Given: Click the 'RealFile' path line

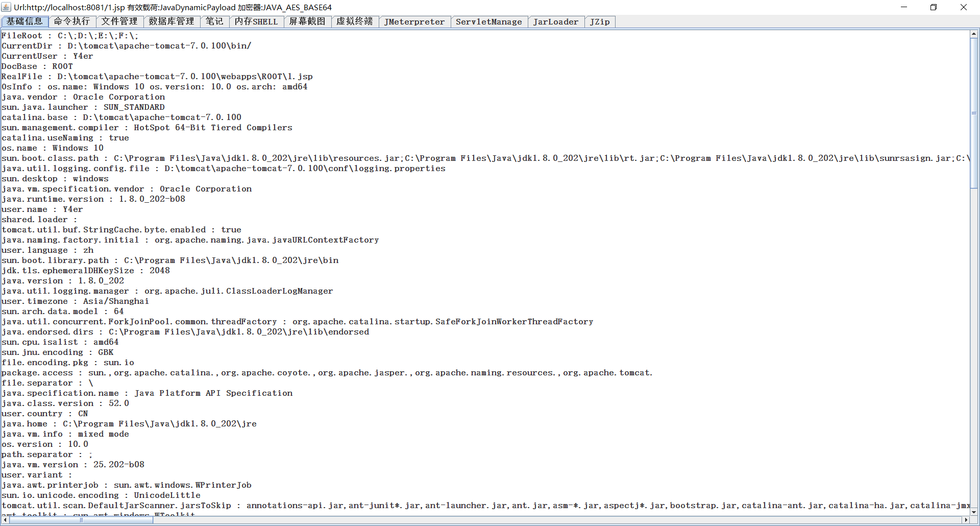Looking at the screenshot, I should 157,77.
